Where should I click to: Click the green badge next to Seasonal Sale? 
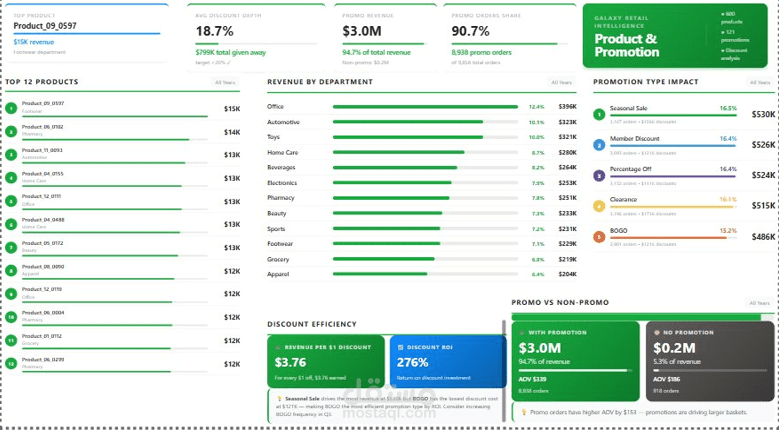coord(599,115)
